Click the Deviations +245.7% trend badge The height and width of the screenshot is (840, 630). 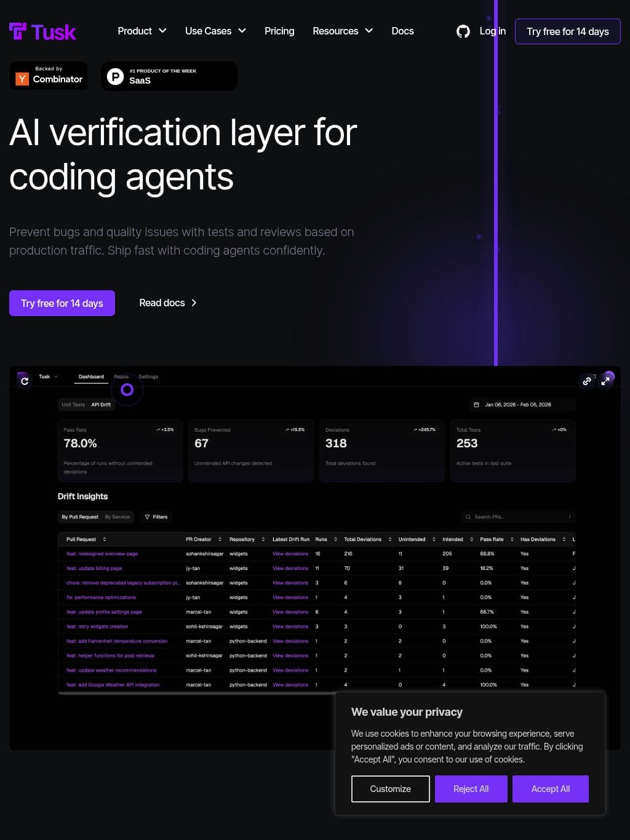(425, 430)
